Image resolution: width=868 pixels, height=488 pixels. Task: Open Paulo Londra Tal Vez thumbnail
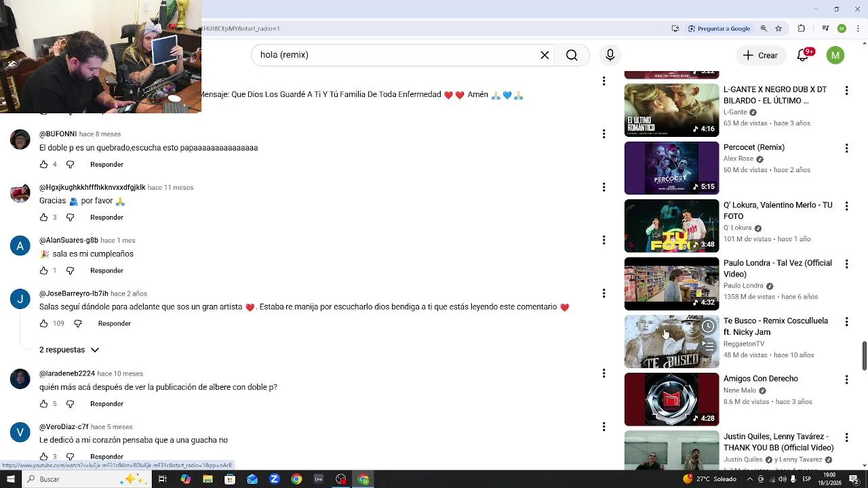(x=671, y=284)
